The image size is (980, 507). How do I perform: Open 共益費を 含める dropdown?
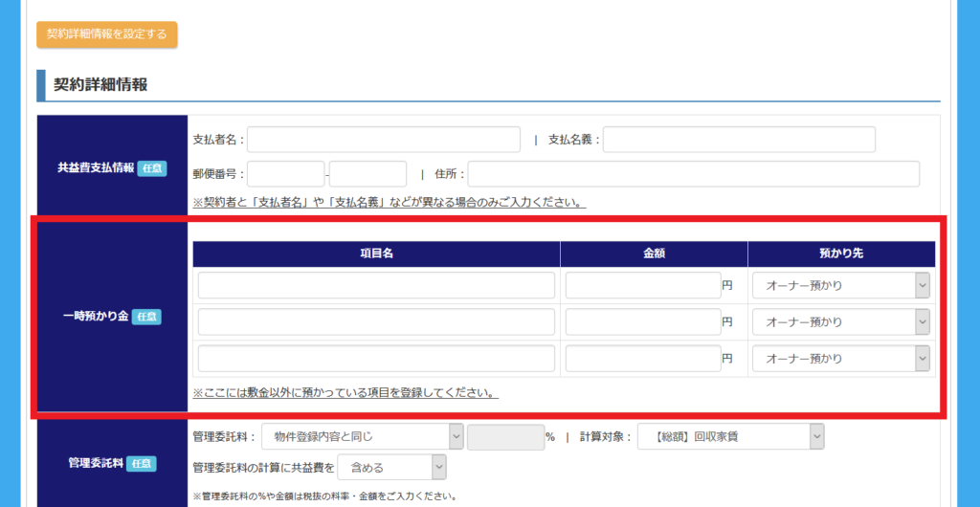click(391, 467)
